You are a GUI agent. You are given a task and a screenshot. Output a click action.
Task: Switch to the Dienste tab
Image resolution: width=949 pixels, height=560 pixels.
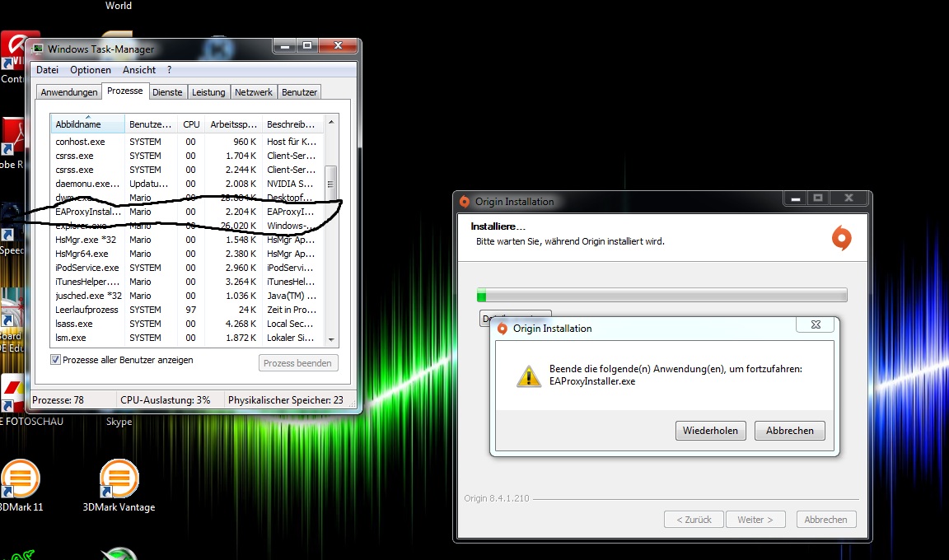point(167,92)
